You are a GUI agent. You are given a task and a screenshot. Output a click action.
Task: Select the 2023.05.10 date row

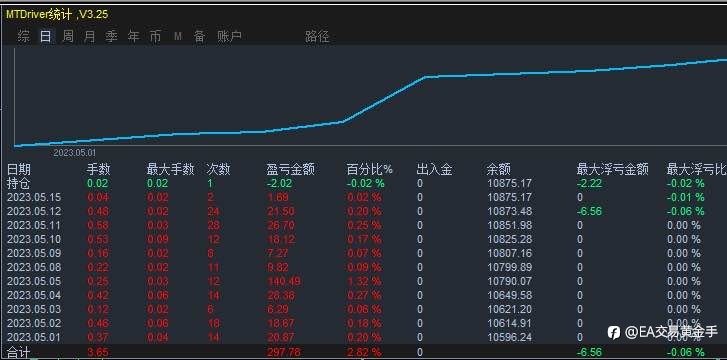coord(34,239)
